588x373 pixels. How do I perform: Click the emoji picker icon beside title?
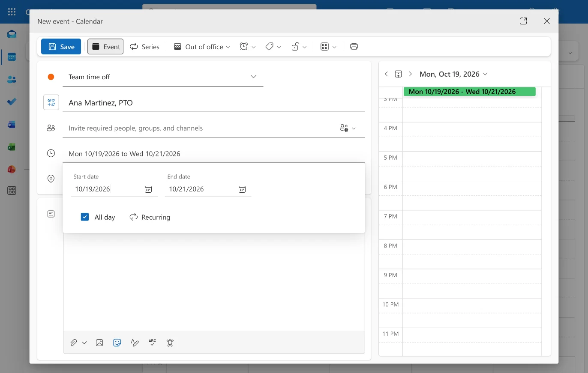(51, 102)
